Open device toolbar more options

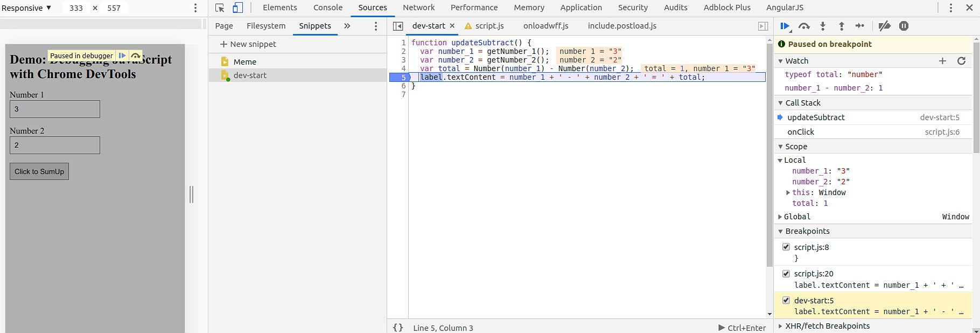195,8
